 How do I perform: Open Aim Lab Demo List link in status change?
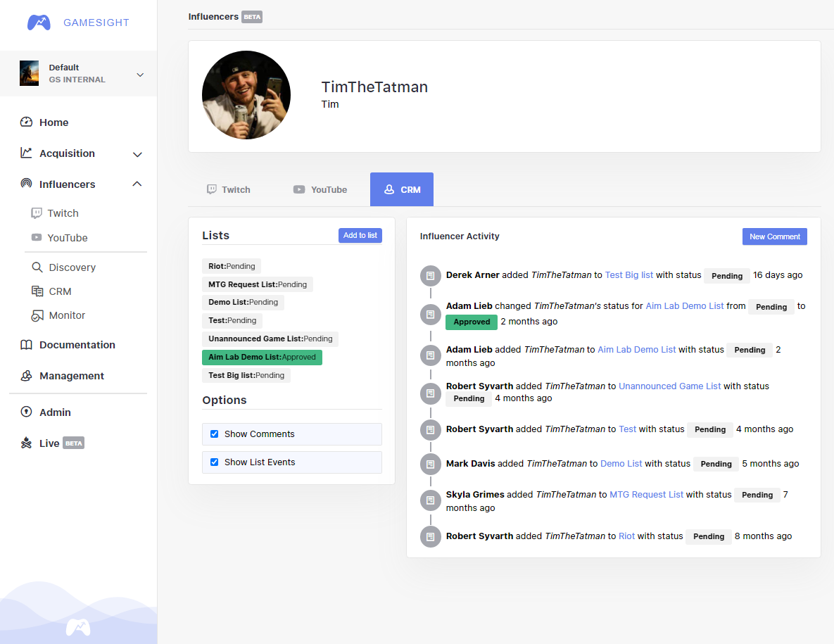685,305
